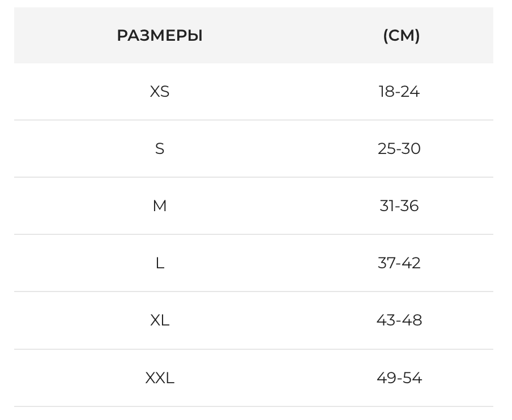Click the 25-30 measurement value

click(x=399, y=149)
